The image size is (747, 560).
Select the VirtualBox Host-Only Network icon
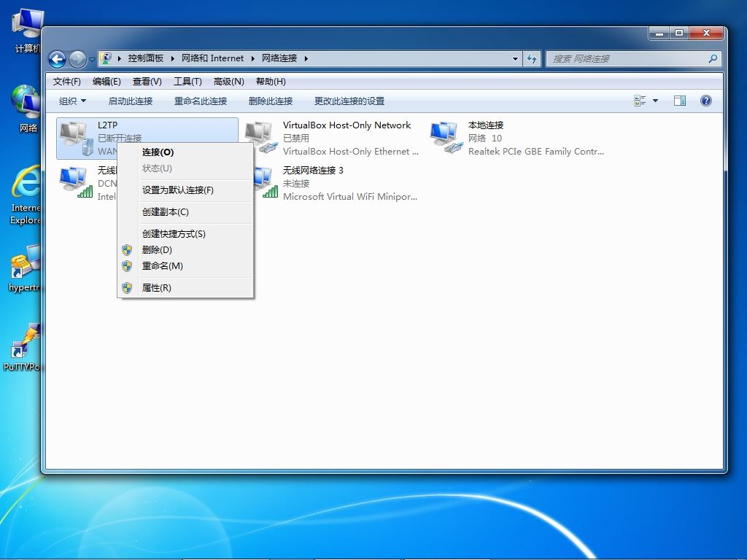pyautogui.click(x=261, y=138)
